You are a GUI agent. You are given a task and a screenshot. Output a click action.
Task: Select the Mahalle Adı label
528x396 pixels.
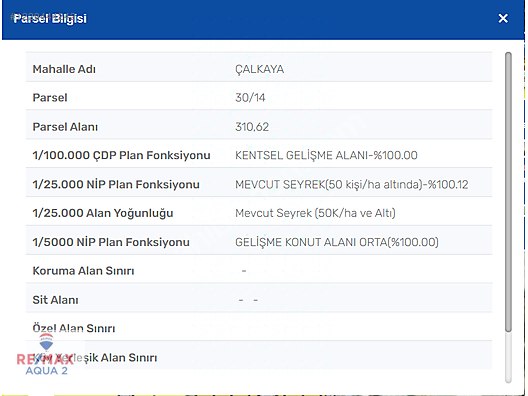coord(64,69)
